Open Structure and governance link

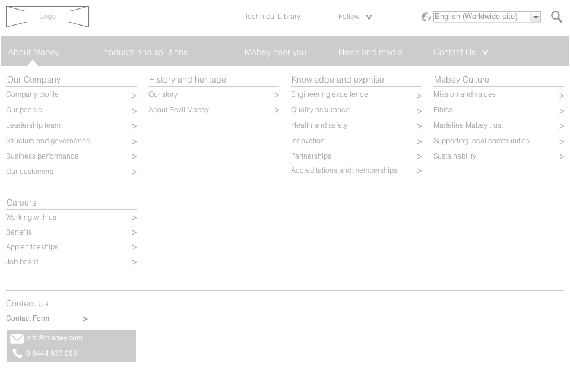[x=48, y=141]
